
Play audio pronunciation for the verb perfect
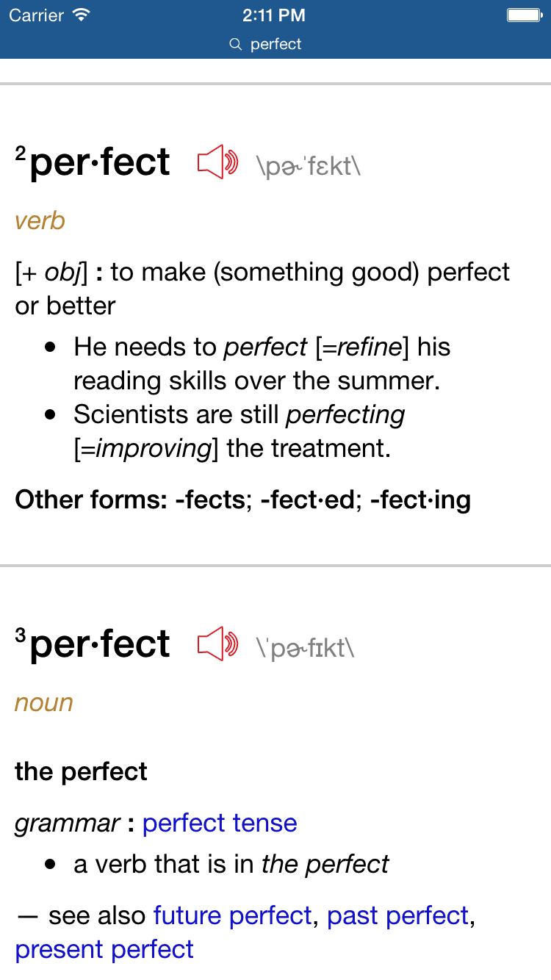[x=218, y=163]
